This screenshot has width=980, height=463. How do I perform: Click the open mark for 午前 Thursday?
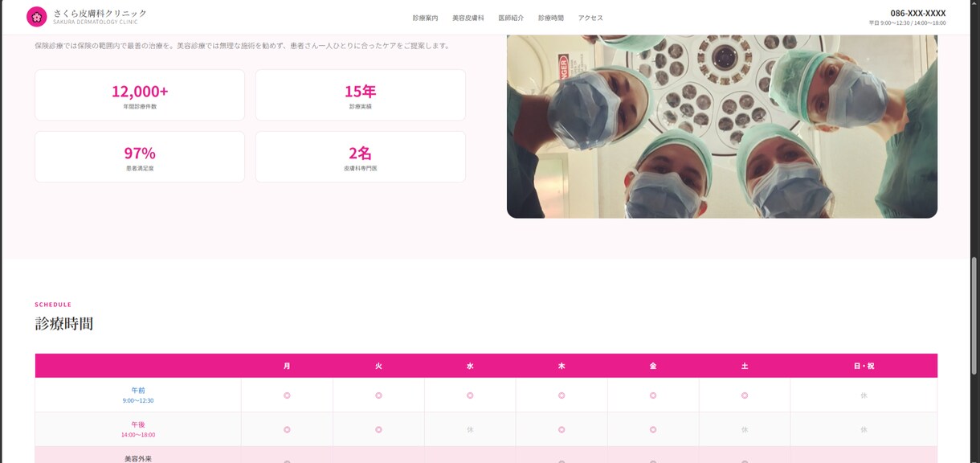coord(561,395)
